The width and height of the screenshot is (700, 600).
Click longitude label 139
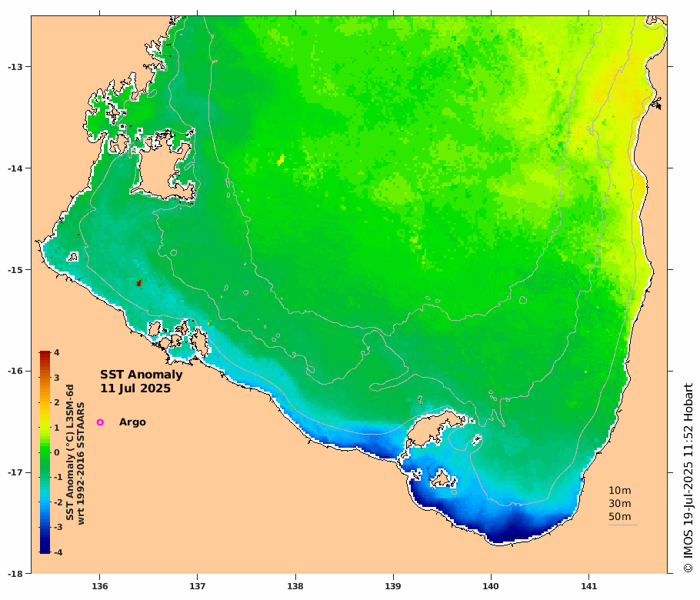point(393,586)
